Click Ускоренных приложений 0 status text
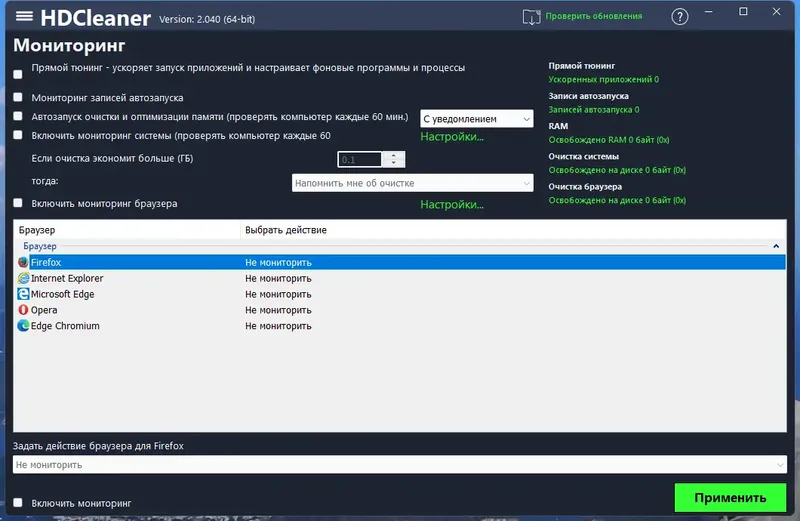 pyautogui.click(x=604, y=80)
